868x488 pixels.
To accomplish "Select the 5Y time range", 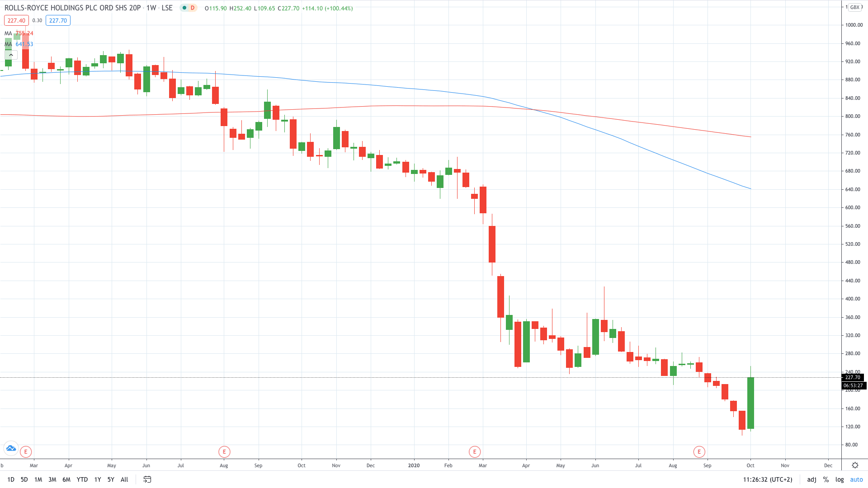I will pos(111,479).
